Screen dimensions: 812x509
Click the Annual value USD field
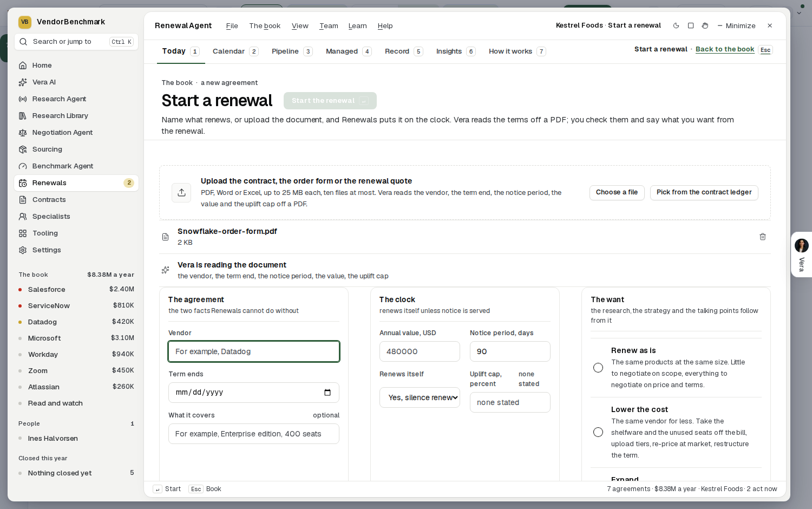(420, 351)
